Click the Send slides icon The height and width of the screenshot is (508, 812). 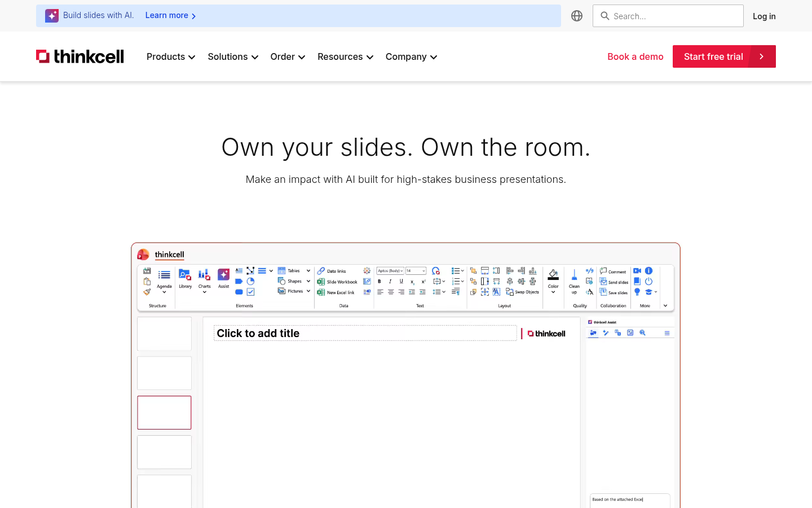coord(603,282)
